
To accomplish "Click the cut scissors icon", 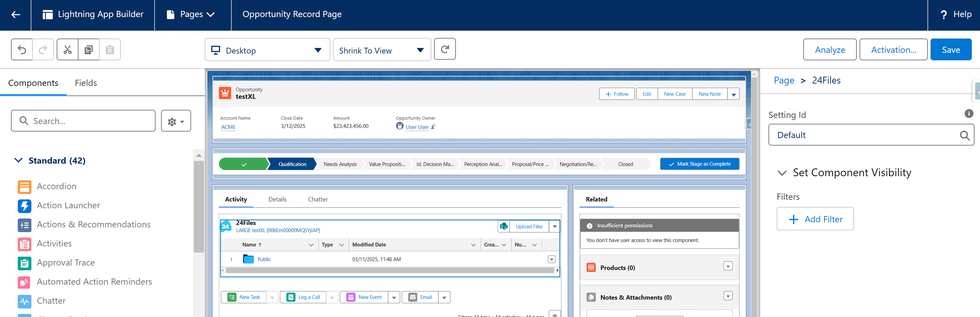I will pyautogui.click(x=67, y=50).
